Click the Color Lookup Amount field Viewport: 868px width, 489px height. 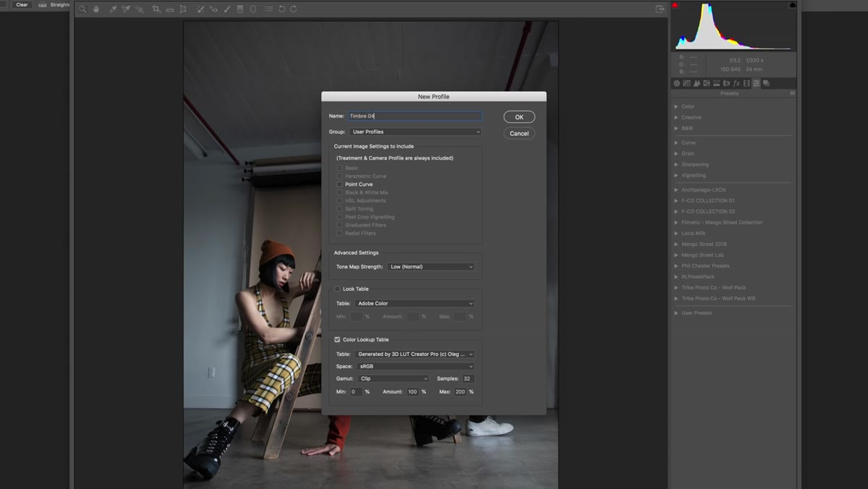(x=412, y=391)
